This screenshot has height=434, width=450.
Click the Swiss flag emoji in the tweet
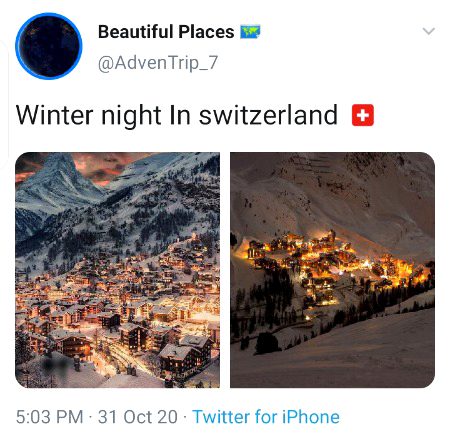[x=363, y=115]
